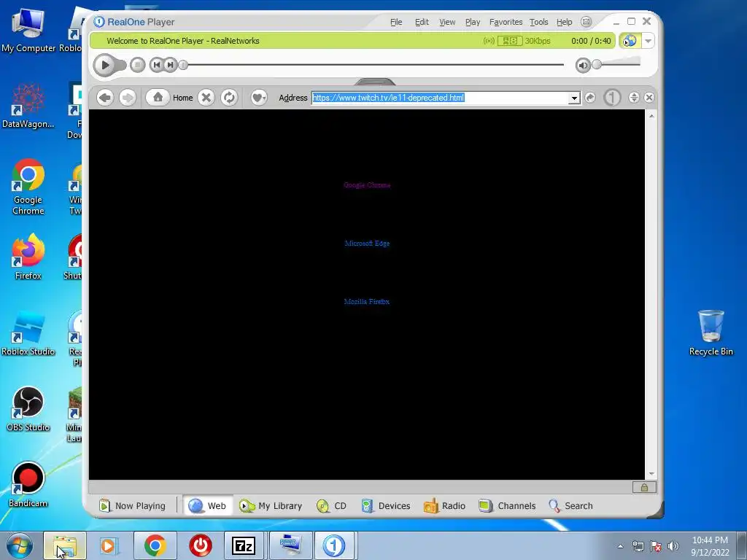Click the web page scrollbar down arrow
747x560 pixels.
[651, 474]
